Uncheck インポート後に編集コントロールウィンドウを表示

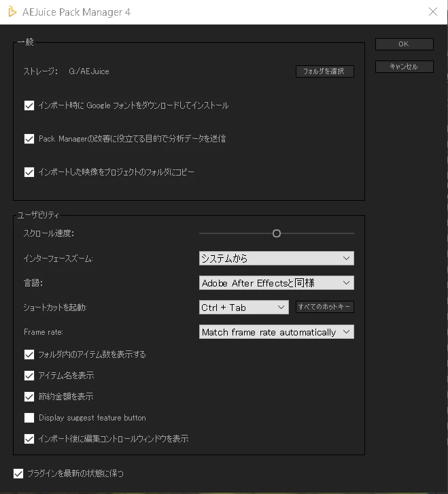29,439
